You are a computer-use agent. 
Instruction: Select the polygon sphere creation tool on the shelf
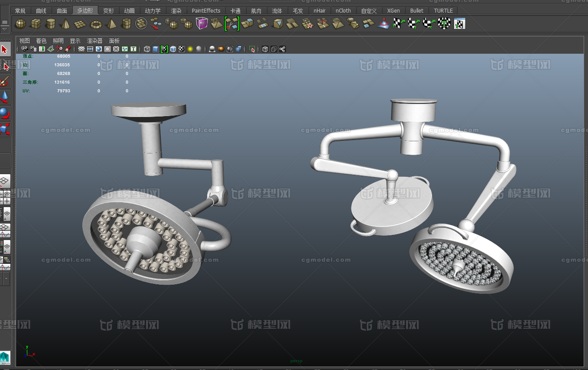click(20, 23)
